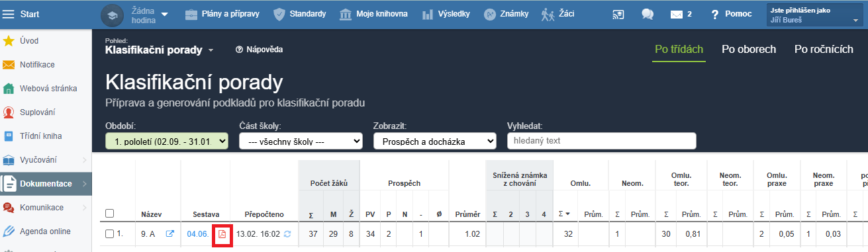Click the Vyhledat search text field

(x=601, y=141)
